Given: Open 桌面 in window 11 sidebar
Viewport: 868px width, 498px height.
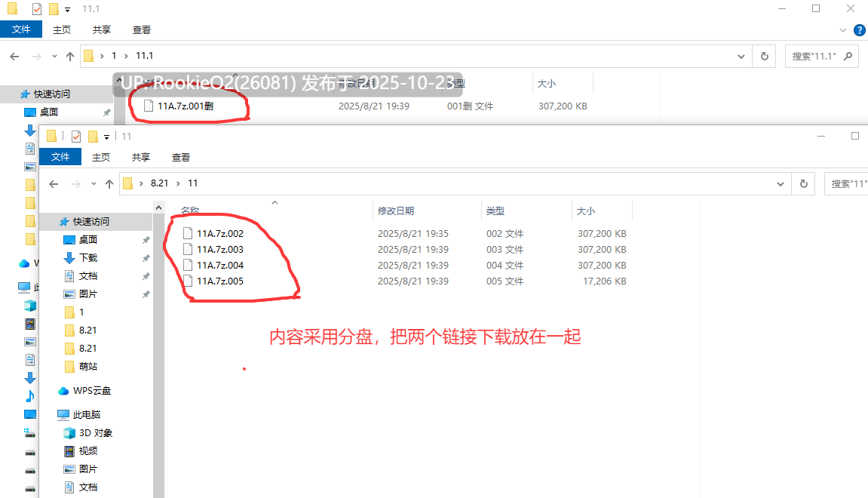Looking at the screenshot, I should pos(88,240).
